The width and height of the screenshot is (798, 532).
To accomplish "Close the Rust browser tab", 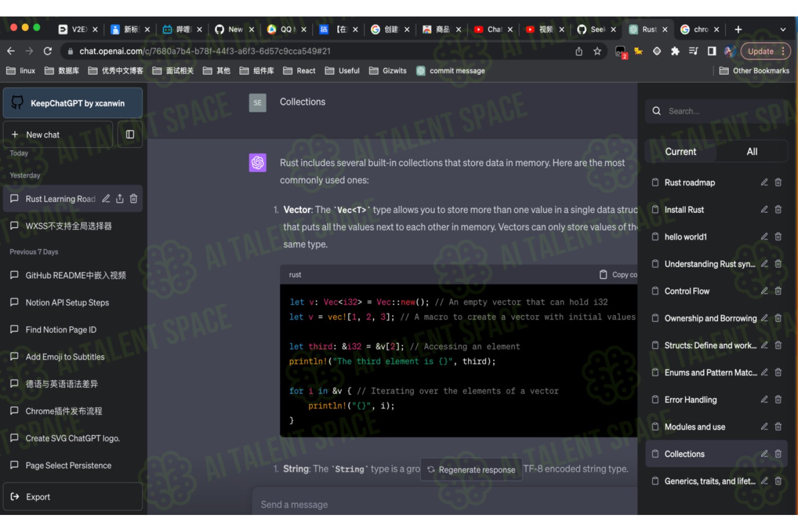I will click(664, 30).
